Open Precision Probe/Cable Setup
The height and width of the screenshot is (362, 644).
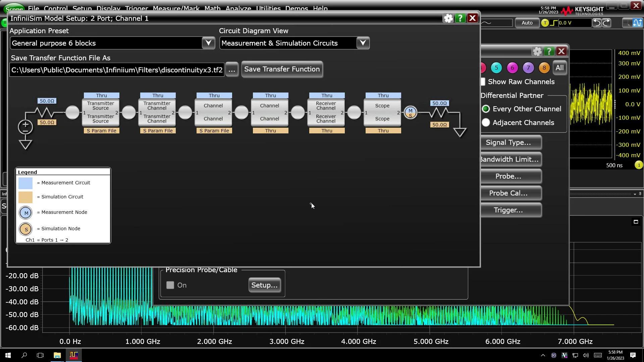265,285
